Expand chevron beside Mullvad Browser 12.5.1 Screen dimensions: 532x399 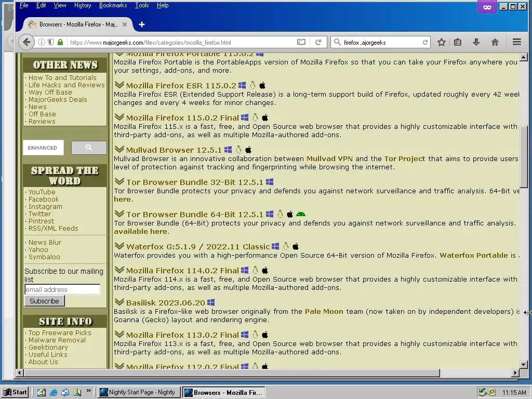point(119,149)
